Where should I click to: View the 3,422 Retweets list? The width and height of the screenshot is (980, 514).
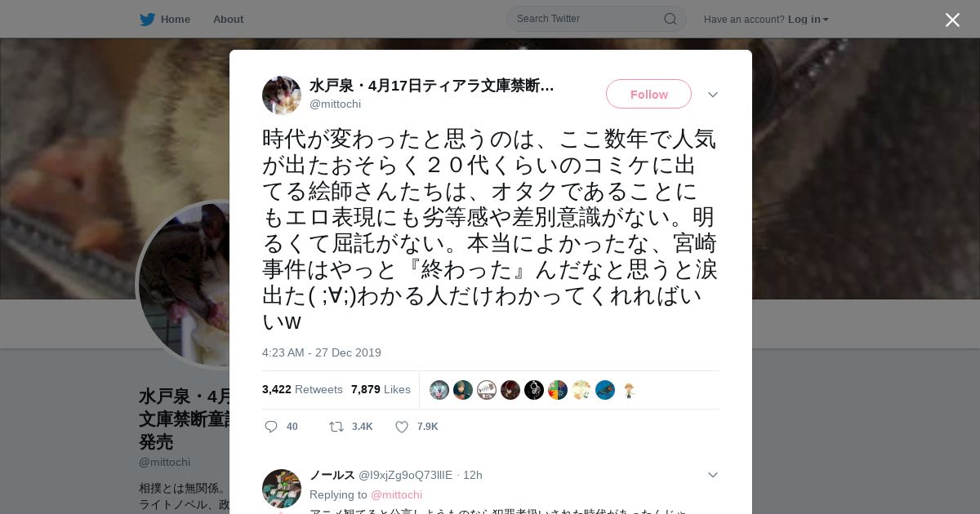(x=302, y=389)
